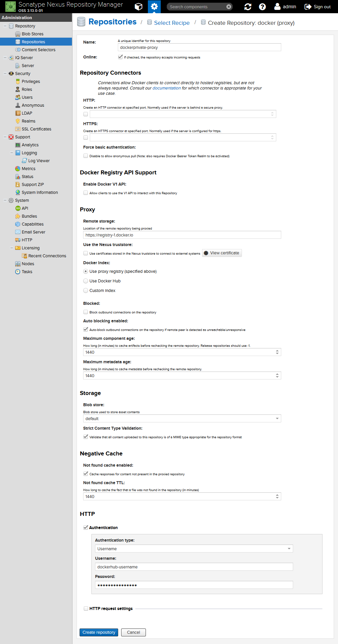Open the Browse cube icon in header

[x=139, y=7]
